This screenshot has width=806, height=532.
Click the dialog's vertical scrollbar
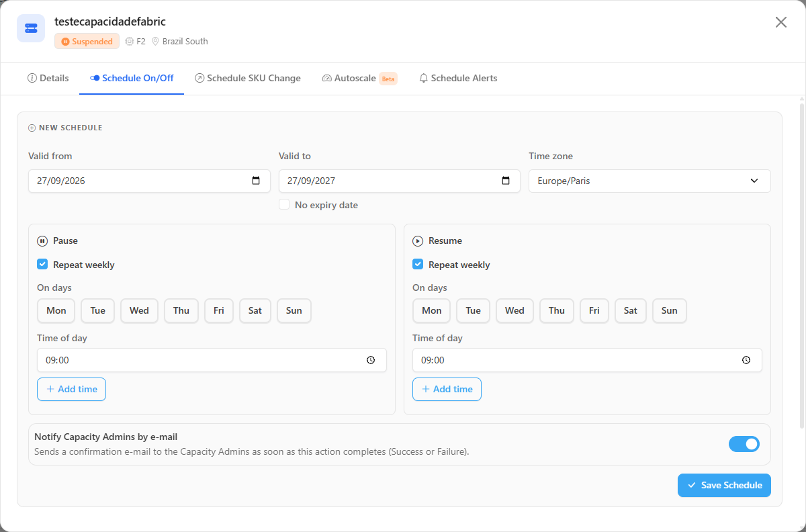tap(801, 265)
